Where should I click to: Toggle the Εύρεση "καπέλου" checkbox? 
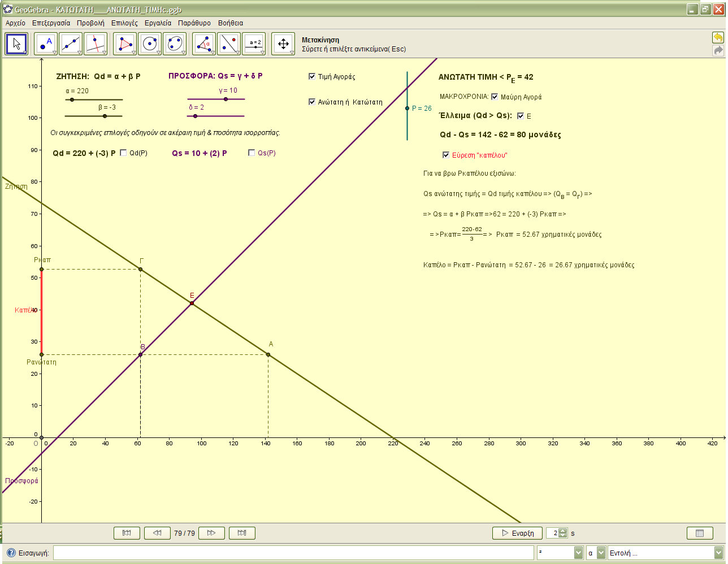point(446,155)
